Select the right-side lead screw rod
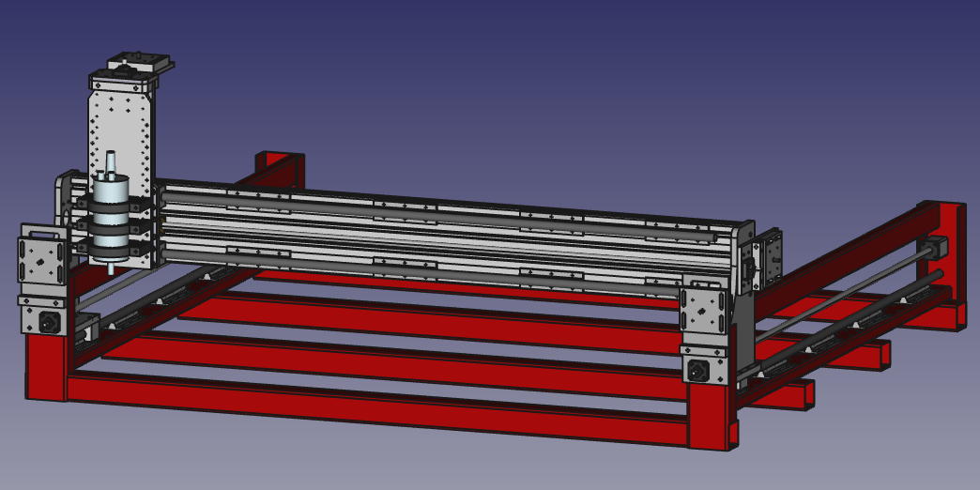The image size is (980, 490). 844,294
